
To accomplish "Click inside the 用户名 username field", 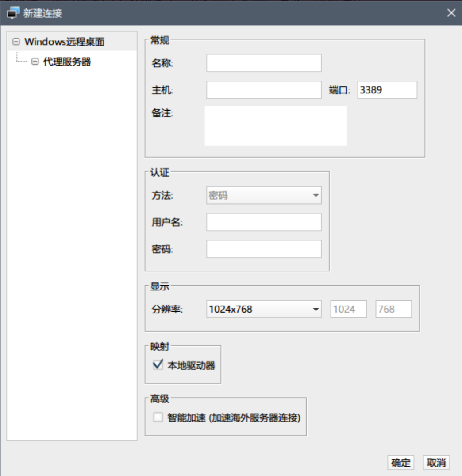I will click(x=263, y=222).
